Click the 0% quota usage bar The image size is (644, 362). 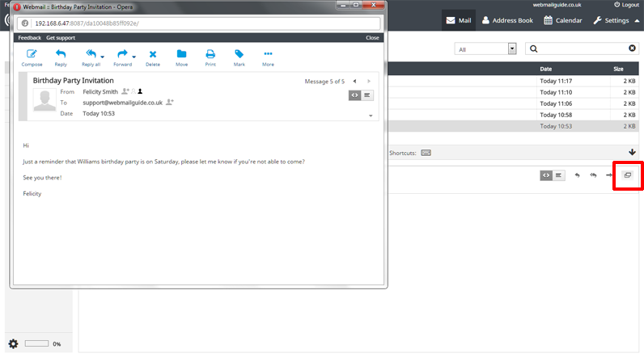coord(36,343)
